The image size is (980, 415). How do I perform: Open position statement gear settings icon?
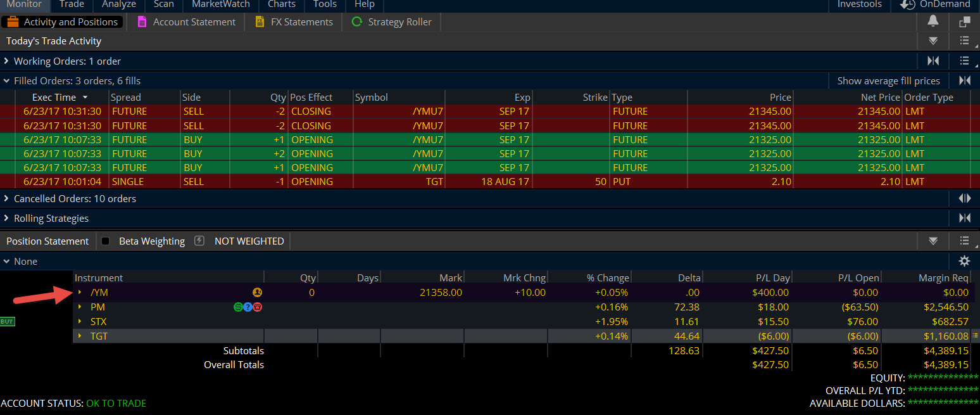(x=964, y=261)
